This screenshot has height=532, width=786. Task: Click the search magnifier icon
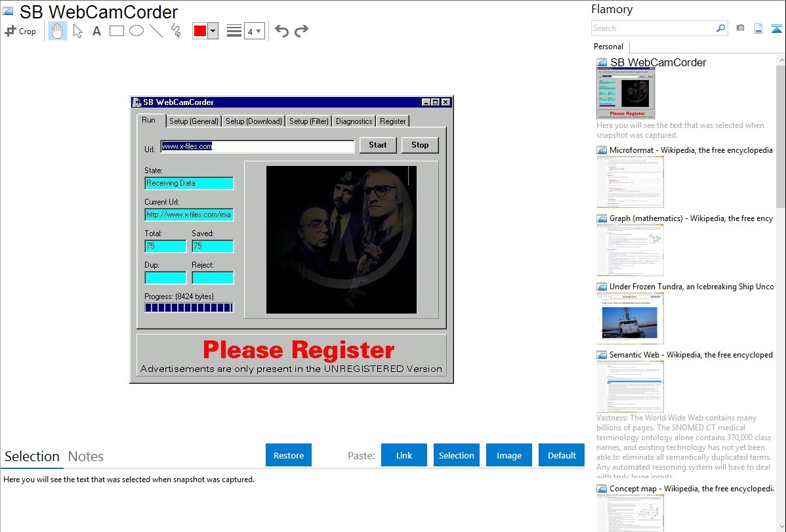(x=721, y=28)
